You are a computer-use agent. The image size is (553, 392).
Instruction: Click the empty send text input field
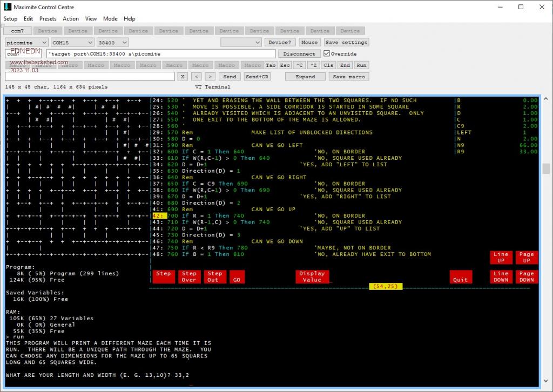pyautogui.click(x=90, y=77)
